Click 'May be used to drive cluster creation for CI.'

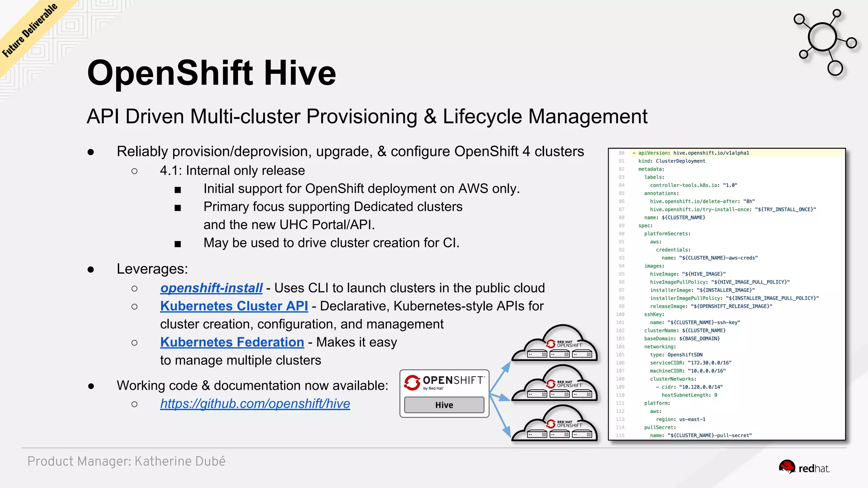[331, 243]
